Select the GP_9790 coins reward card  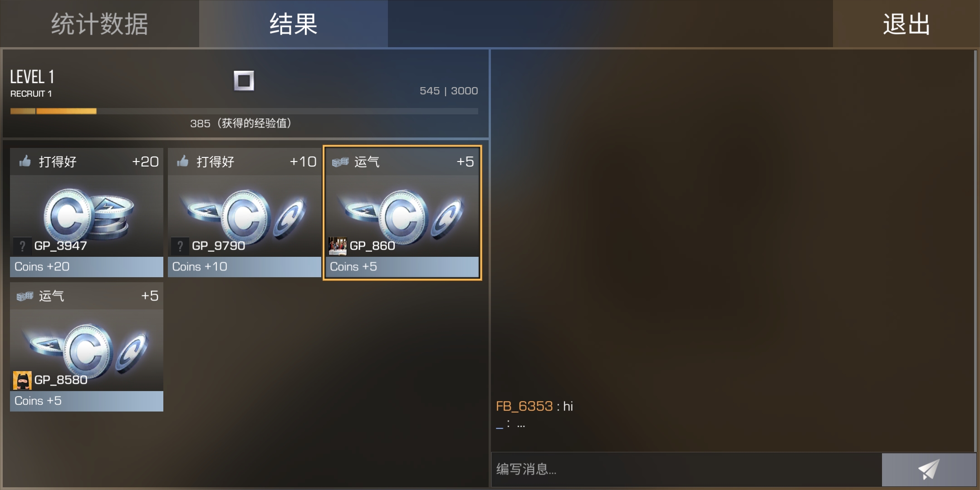click(245, 212)
